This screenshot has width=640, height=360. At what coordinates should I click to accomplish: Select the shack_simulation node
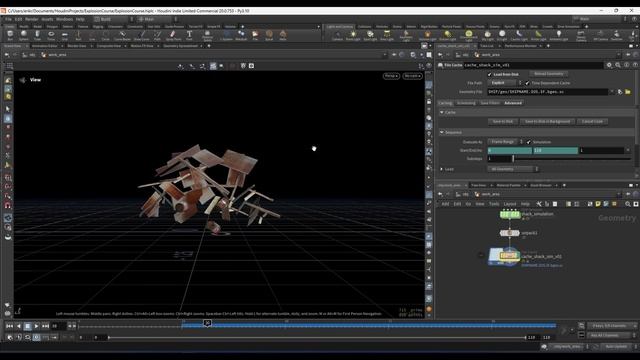[510, 214]
